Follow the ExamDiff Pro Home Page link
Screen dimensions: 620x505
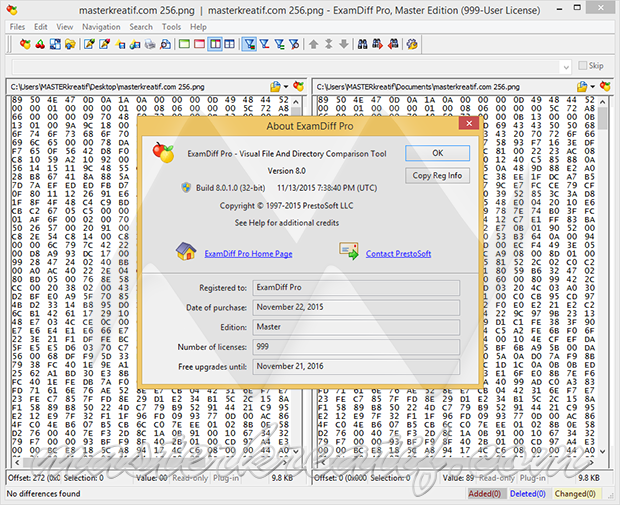pos(248,254)
